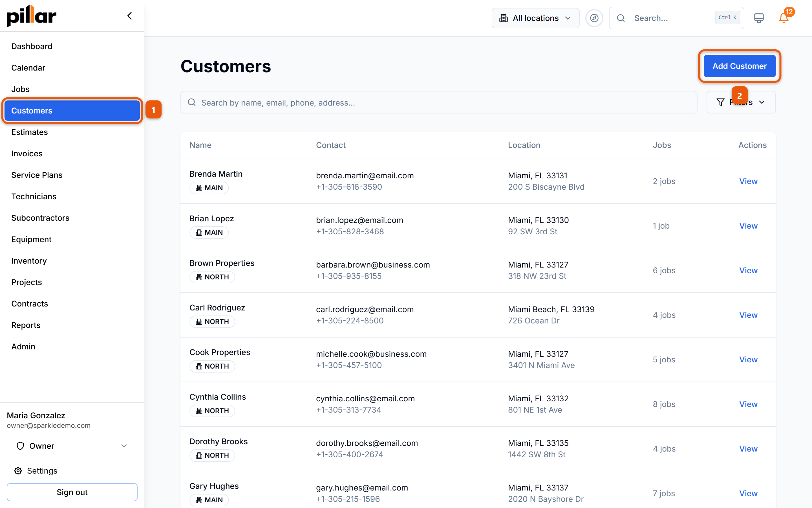This screenshot has height=508, width=812.
Task: Click the building icon in All locations
Action: point(503,18)
